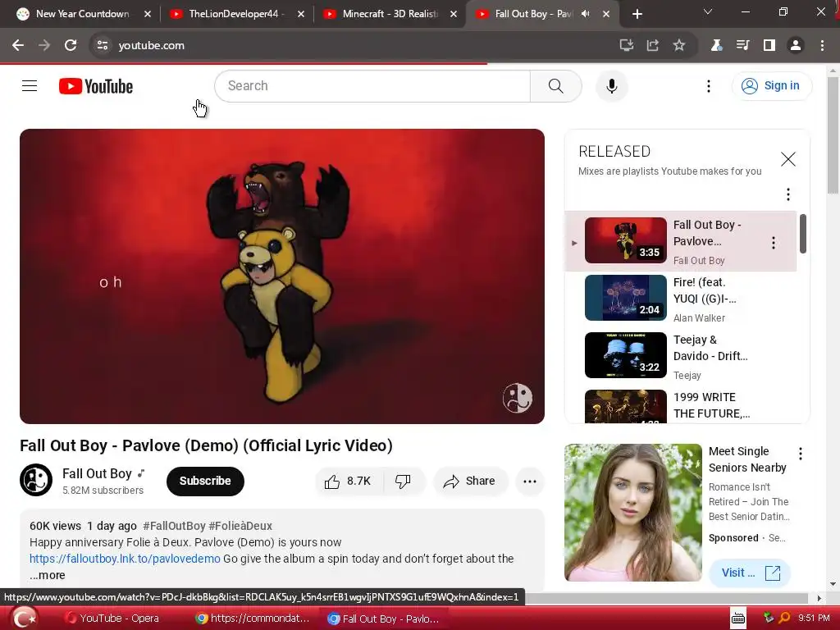Go back with browser back arrow
840x630 pixels.
(x=18, y=46)
